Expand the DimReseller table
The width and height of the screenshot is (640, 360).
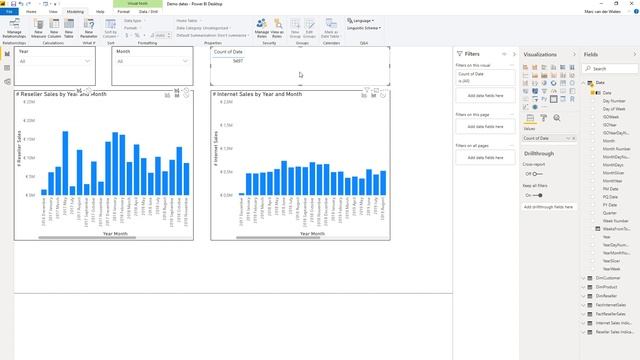pyautogui.click(x=584, y=296)
